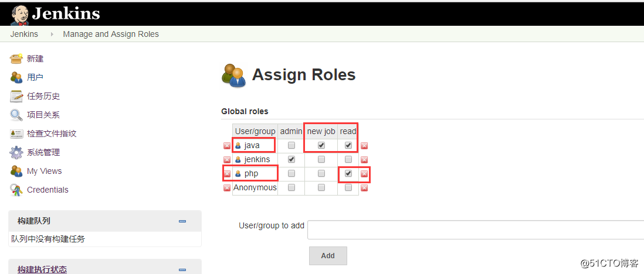Click the My Views people icon
The image size is (644, 274).
tap(16, 171)
